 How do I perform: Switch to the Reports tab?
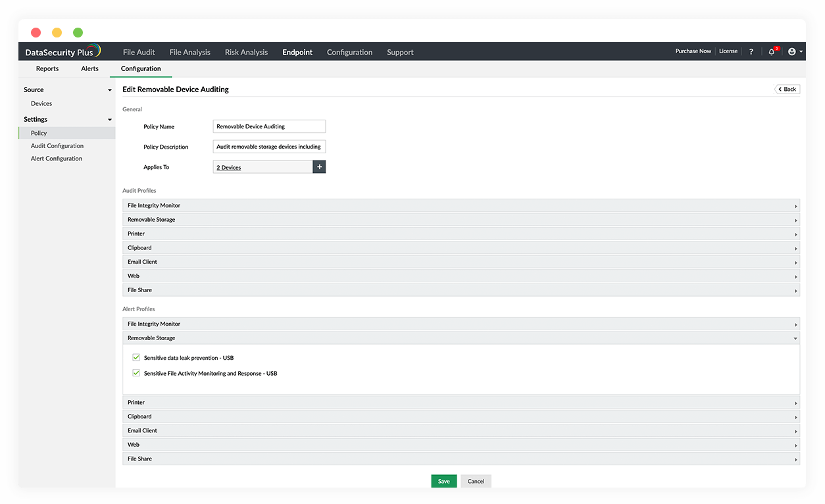pos(47,68)
